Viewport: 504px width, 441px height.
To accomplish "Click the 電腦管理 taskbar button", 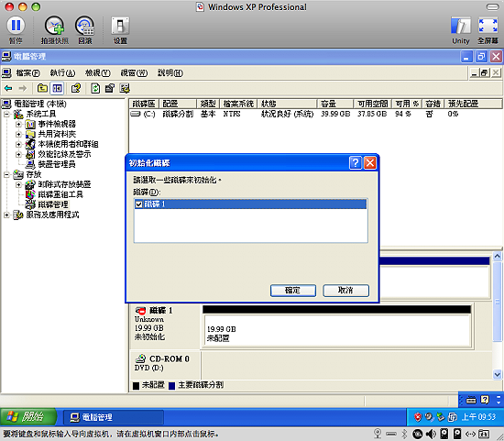I will tap(113, 417).
